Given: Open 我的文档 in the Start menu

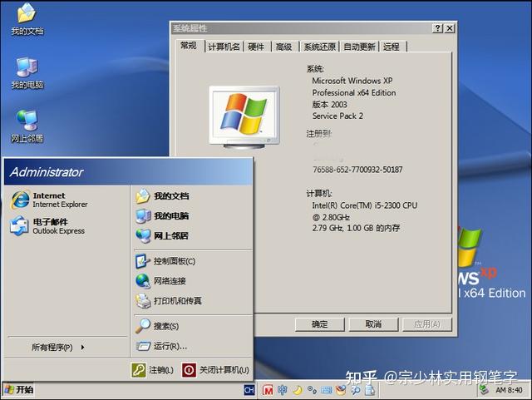Looking at the screenshot, I should pos(162,196).
